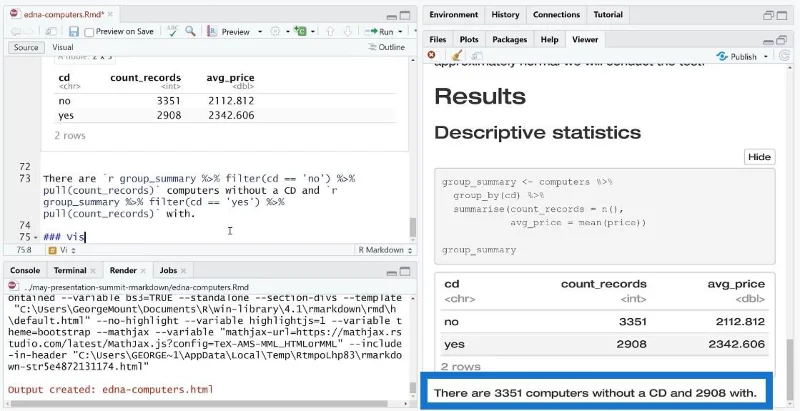Navigate forward in source history

(x=30, y=32)
